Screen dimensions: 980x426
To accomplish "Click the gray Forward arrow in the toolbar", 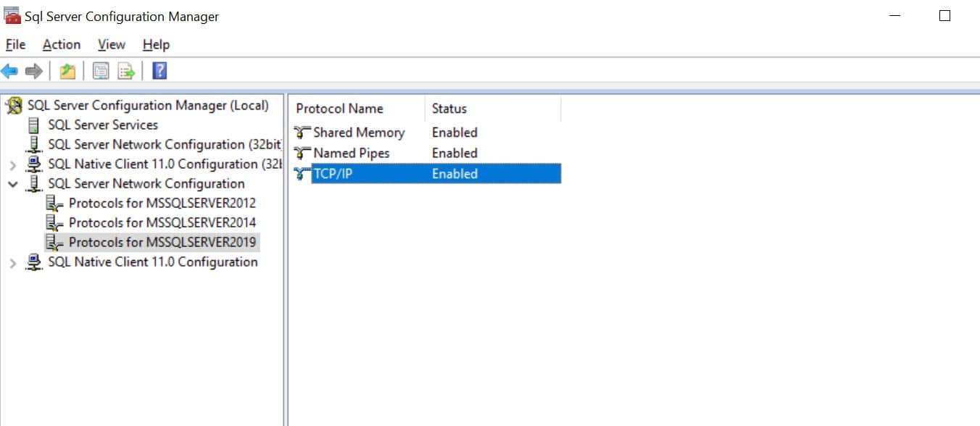I will (33, 71).
